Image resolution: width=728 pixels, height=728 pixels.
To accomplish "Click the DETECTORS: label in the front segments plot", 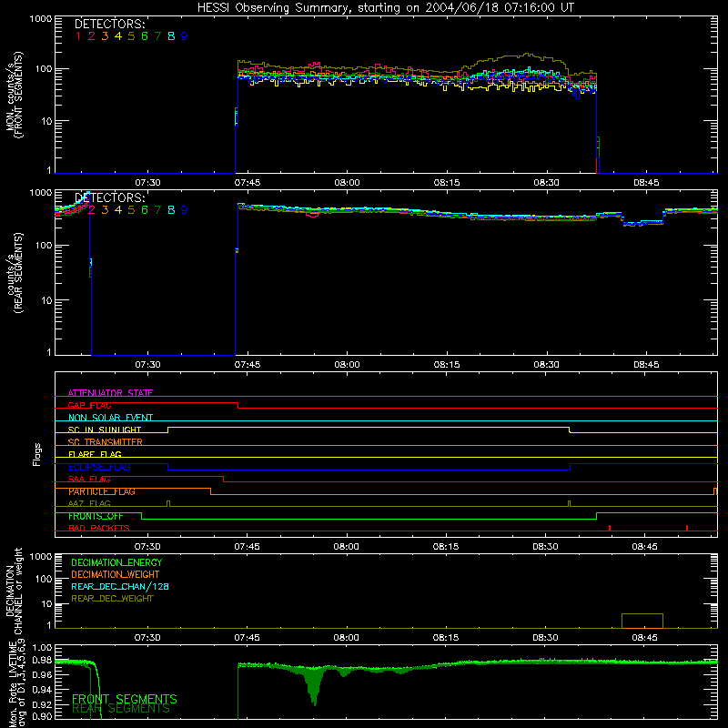I will 110,25.
